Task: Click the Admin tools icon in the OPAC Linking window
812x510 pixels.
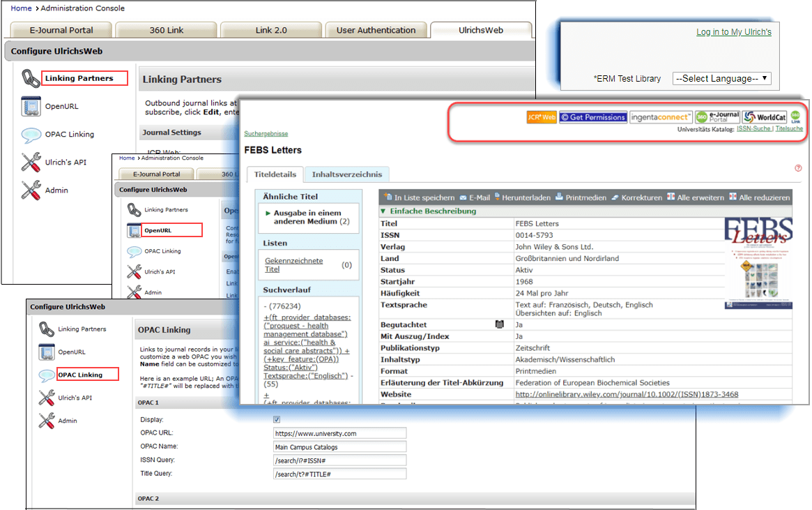Action: tap(47, 421)
